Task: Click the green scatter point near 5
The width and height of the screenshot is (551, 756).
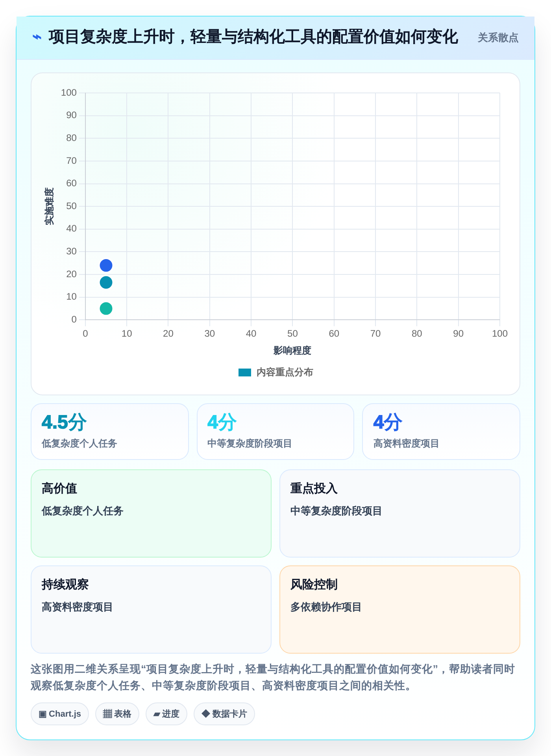Action: (x=106, y=308)
